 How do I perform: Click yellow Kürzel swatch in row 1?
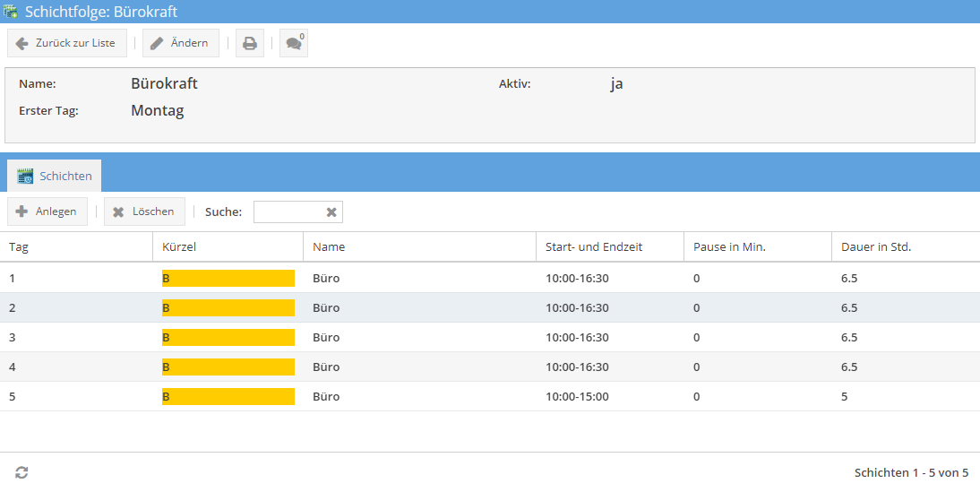pyautogui.click(x=228, y=278)
